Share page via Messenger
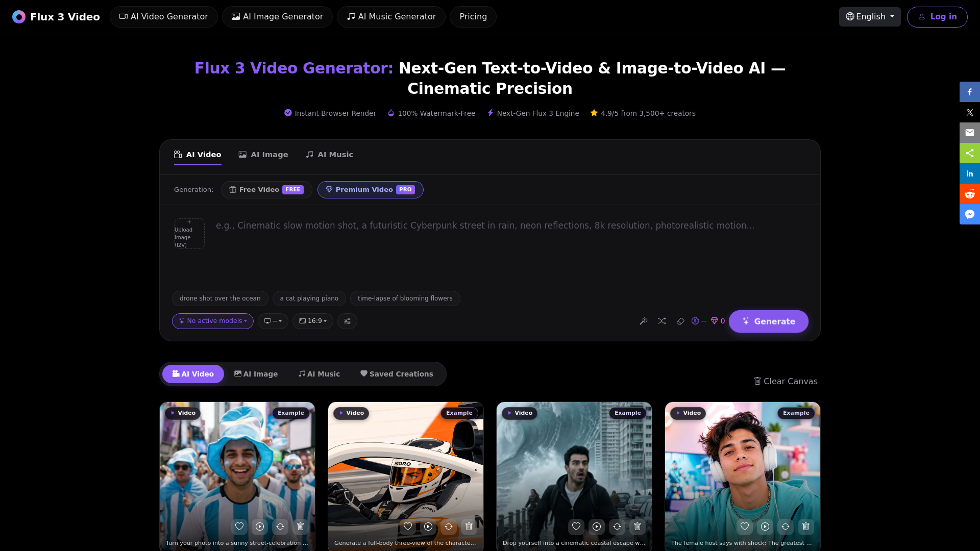Image resolution: width=980 pixels, height=551 pixels. point(970,214)
